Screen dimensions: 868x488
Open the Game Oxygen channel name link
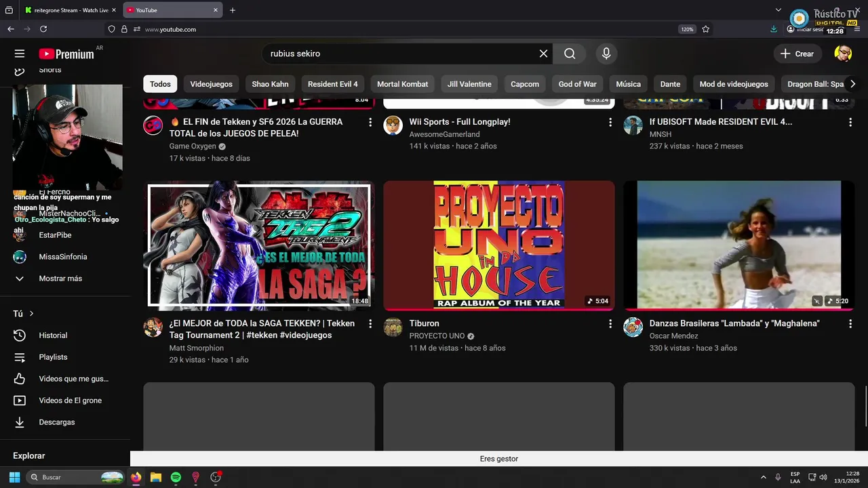tap(193, 146)
